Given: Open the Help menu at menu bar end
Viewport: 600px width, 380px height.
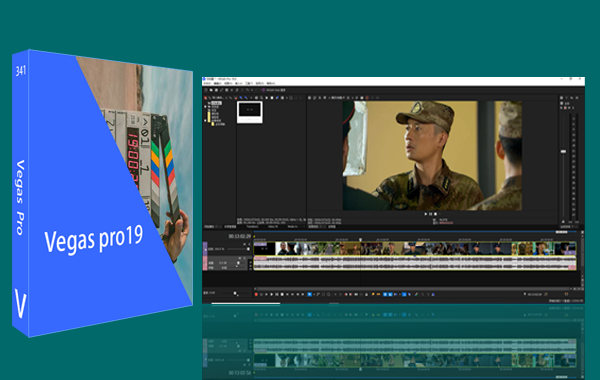Looking at the screenshot, I should click(271, 83).
